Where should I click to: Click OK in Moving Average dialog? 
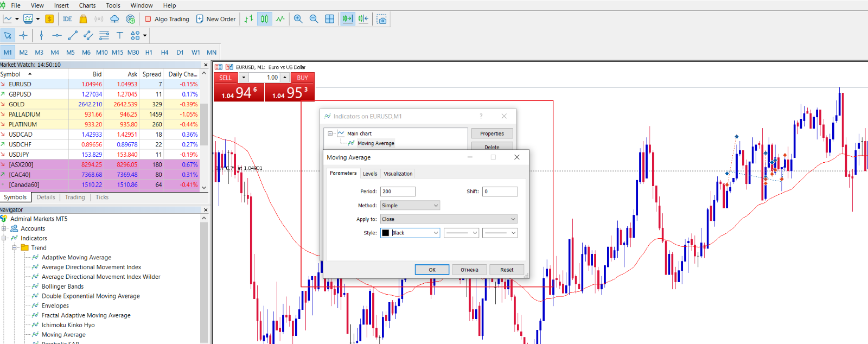[432, 270]
